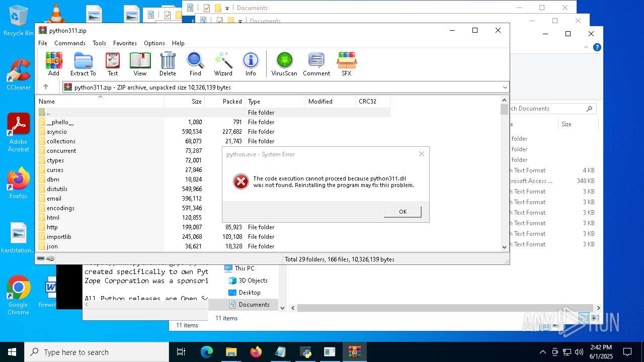Close the python.exe System Error dialog
The height and width of the screenshot is (362, 644).
tap(422, 154)
